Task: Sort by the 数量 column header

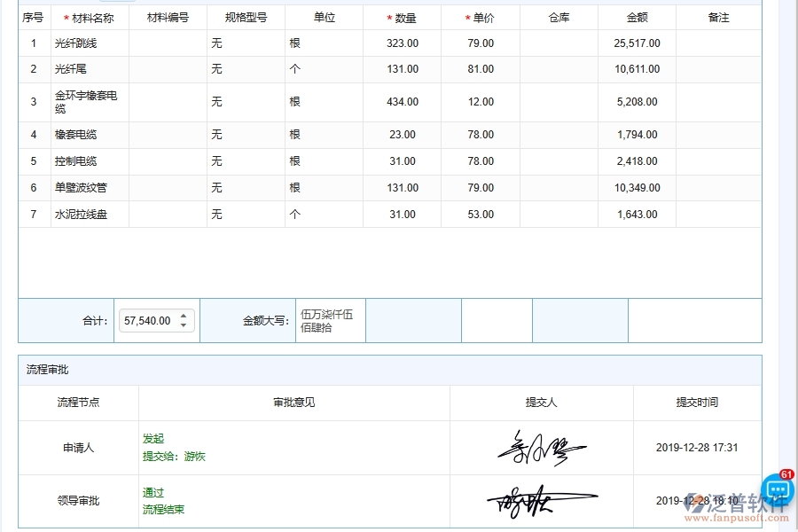Action: click(405, 16)
